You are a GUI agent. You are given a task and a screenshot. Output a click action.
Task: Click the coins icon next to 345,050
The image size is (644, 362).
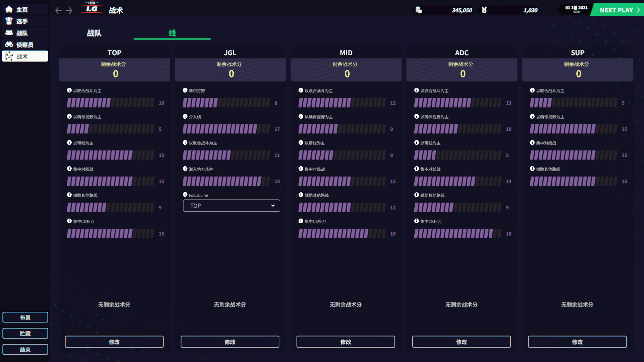(x=418, y=10)
